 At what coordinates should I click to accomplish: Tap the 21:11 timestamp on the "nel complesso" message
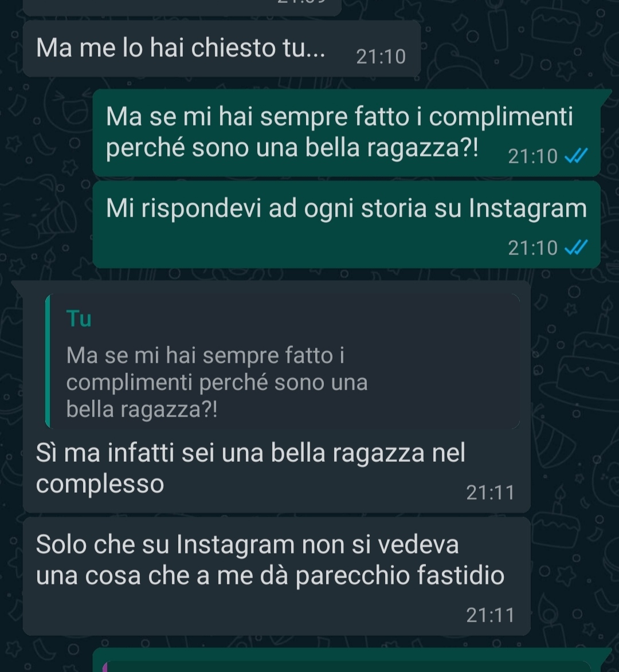(490, 493)
